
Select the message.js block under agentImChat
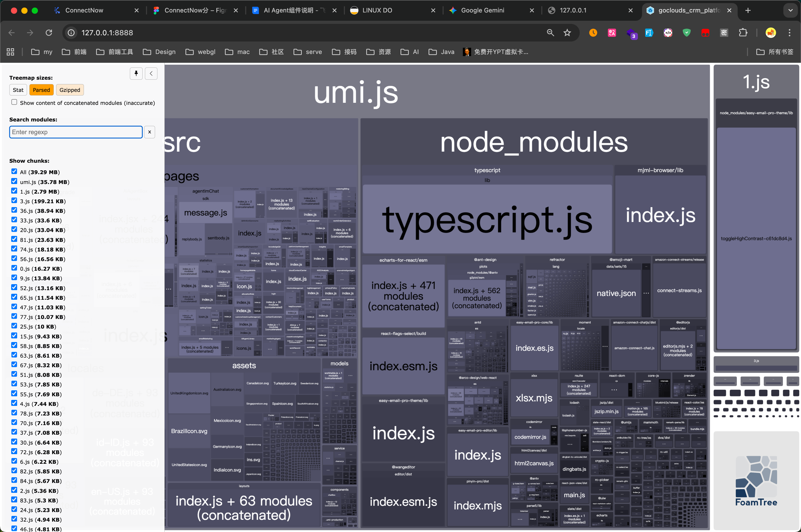pyautogui.click(x=206, y=213)
